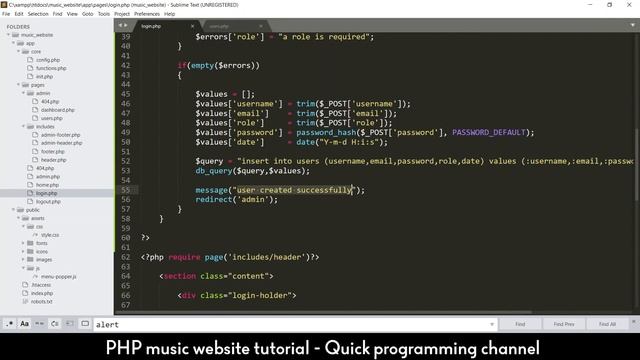Open index.php in sidebar

coord(42,293)
